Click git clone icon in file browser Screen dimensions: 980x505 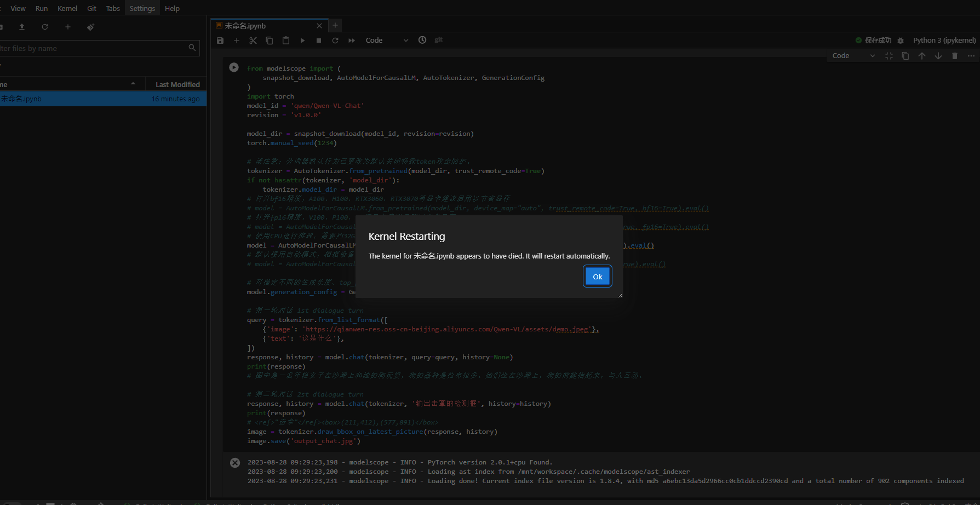point(90,27)
